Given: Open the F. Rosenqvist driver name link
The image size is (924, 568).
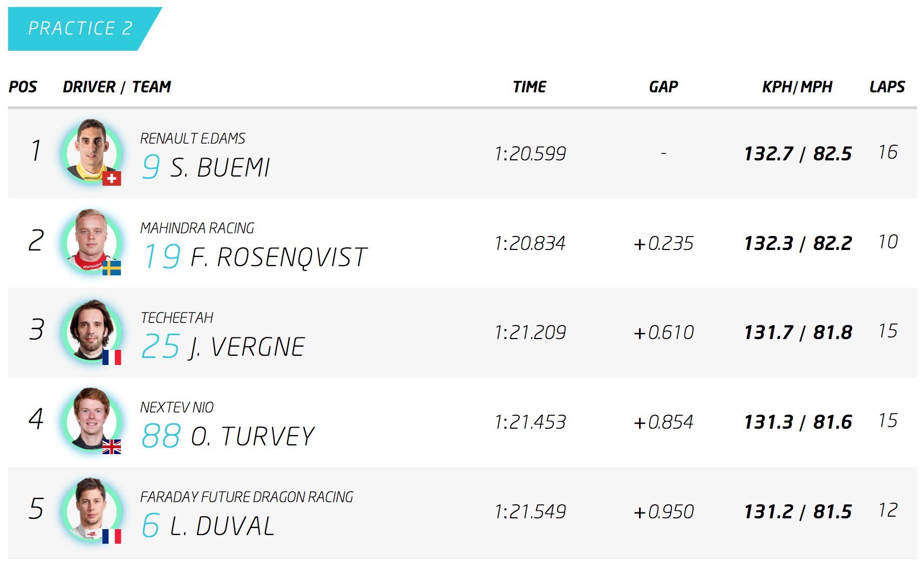Looking at the screenshot, I should [278, 257].
